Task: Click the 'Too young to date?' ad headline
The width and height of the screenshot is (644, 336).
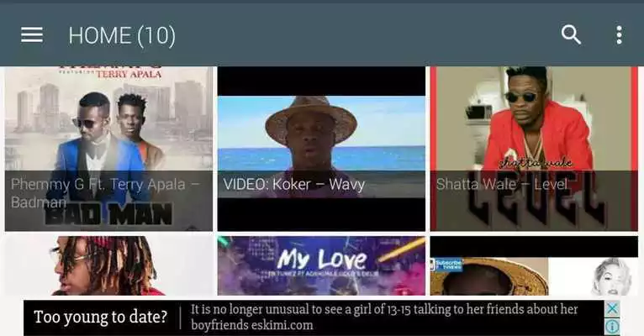Action: coord(101,318)
